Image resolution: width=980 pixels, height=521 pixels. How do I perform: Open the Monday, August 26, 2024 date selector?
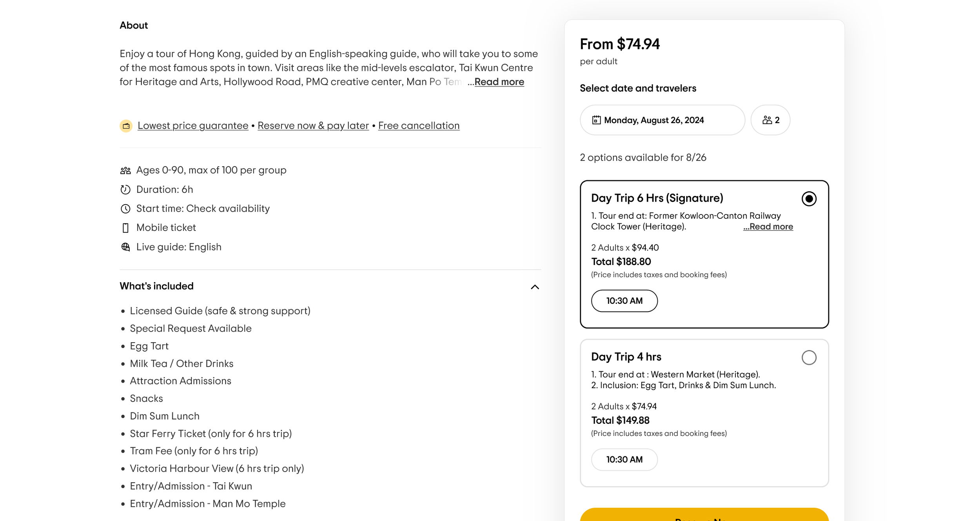[x=662, y=120]
